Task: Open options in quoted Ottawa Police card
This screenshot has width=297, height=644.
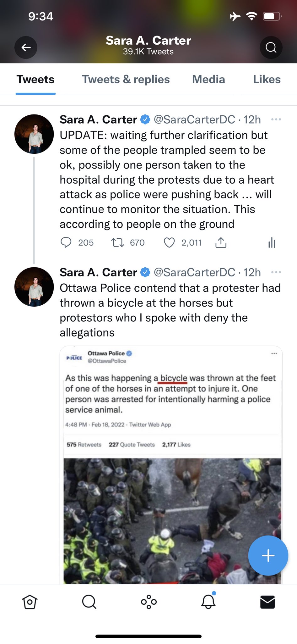Action: (274, 353)
